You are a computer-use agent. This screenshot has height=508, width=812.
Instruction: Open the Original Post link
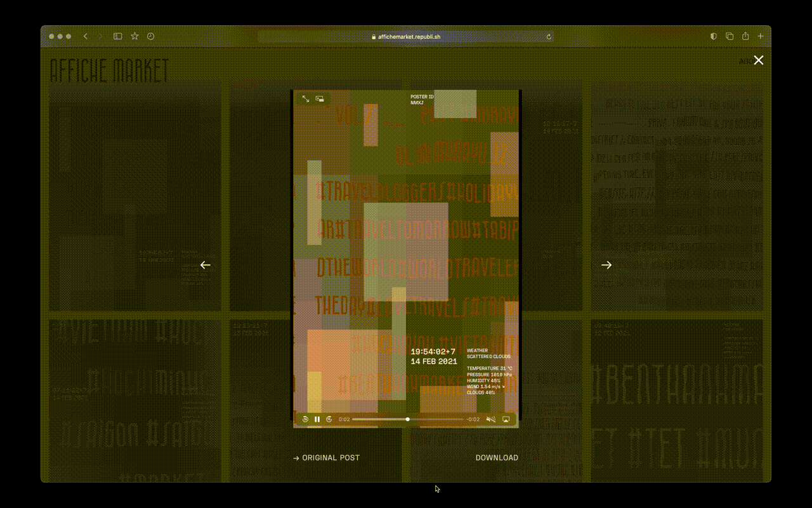pyautogui.click(x=326, y=458)
